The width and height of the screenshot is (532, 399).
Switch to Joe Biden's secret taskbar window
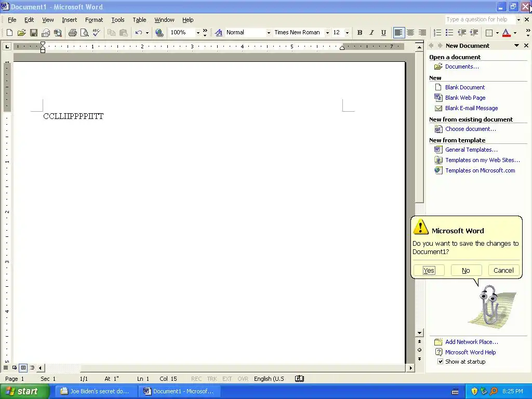pyautogui.click(x=96, y=391)
